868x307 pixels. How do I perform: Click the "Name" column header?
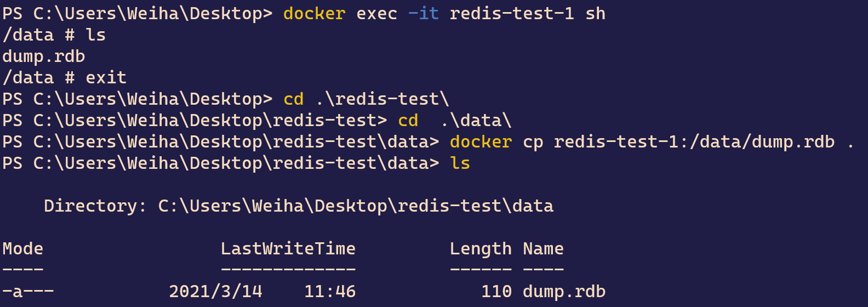click(x=543, y=249)
